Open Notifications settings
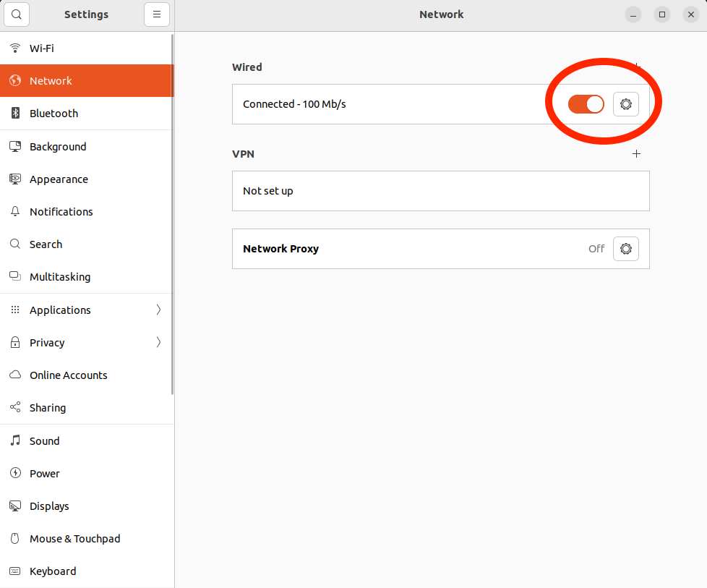 pos(86,211)
